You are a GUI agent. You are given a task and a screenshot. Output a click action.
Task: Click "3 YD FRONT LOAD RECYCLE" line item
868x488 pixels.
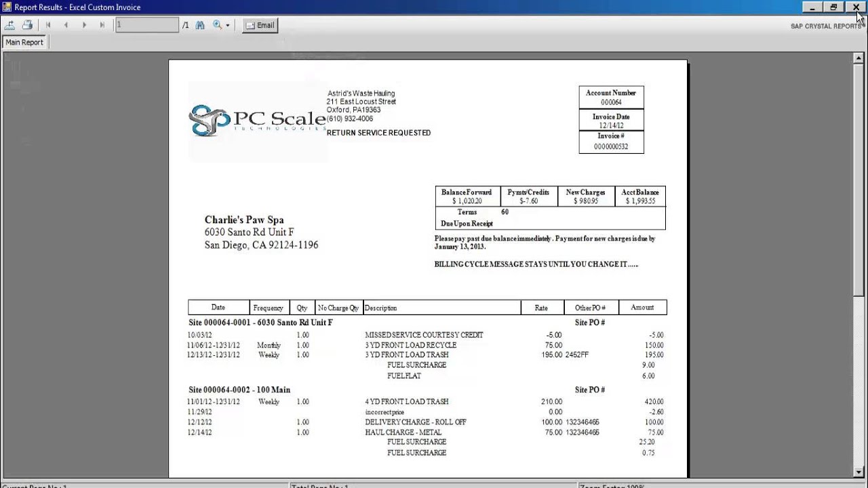point(410,345)
